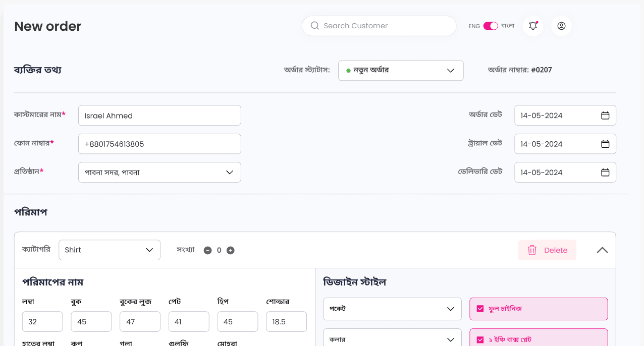The height and width of the screenshot is (346, 644).
Task: Toggle ENG/বাংলা language switch
Action: point(491,26)
